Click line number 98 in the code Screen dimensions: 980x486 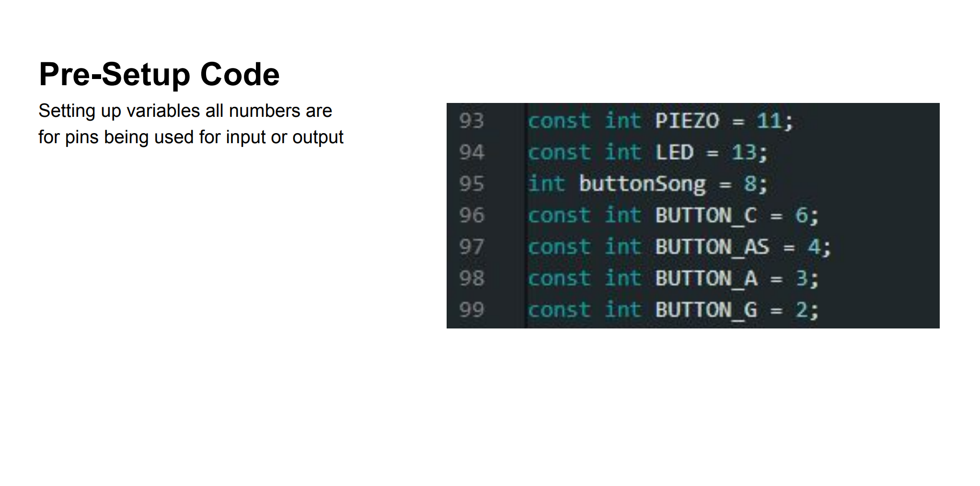click(472, 278)
